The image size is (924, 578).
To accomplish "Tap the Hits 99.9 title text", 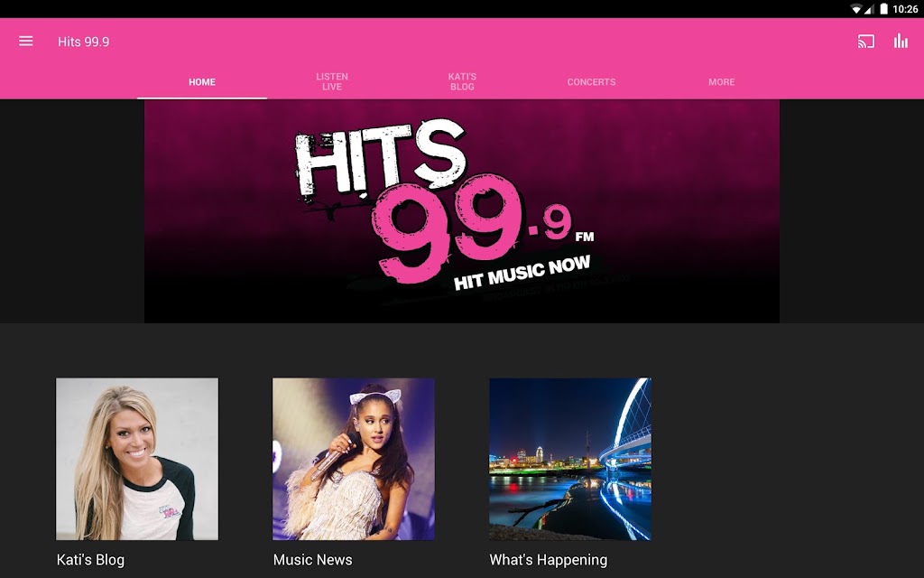I will (84, 42).
